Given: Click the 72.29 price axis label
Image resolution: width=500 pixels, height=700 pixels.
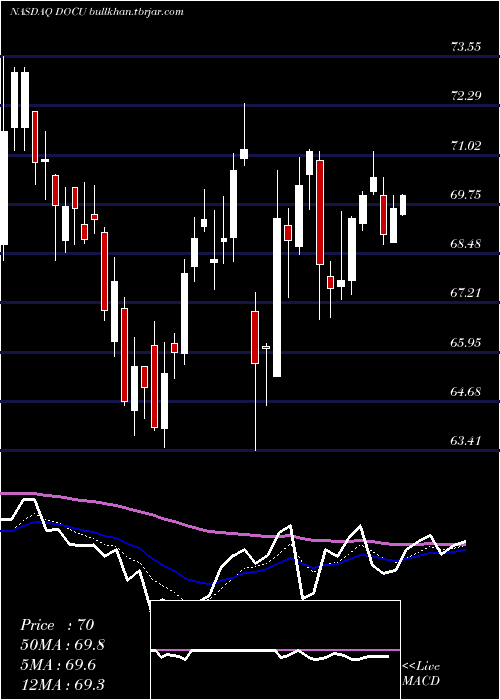Looking at the screenshot, I should tap(466, 95).
